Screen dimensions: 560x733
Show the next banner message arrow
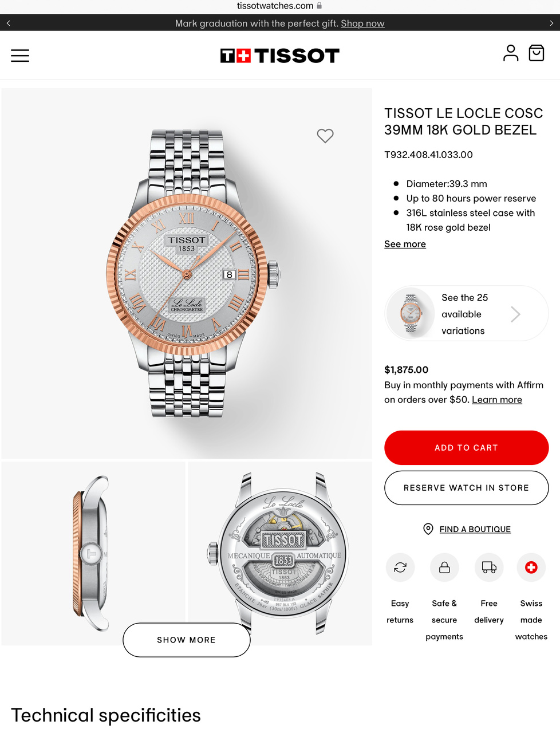551,23
